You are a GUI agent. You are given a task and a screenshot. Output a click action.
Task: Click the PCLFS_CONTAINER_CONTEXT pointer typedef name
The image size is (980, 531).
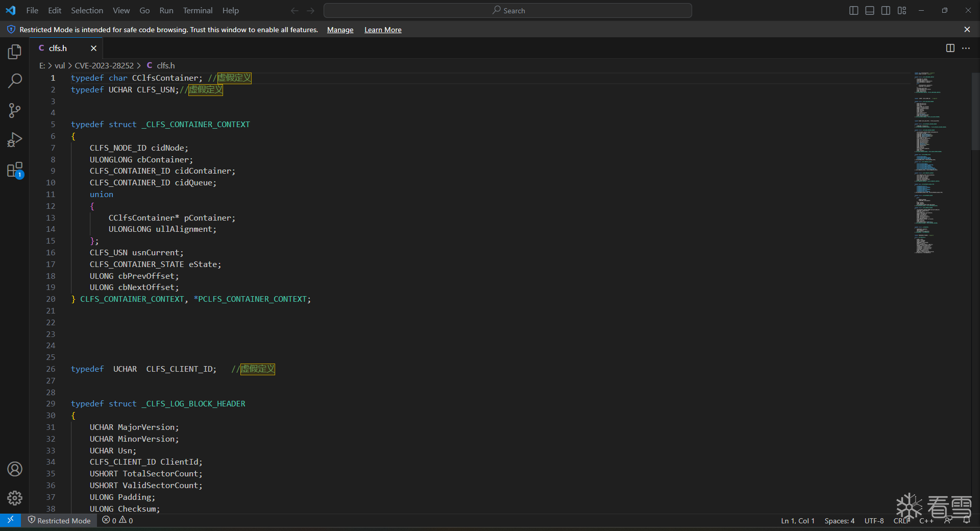tap(252, 299)
